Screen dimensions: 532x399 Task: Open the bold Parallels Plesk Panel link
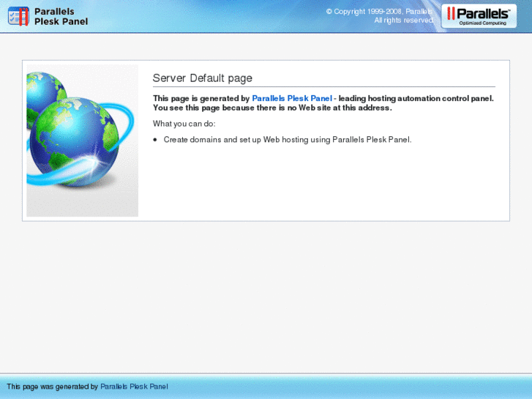click(x=292, y=99)
